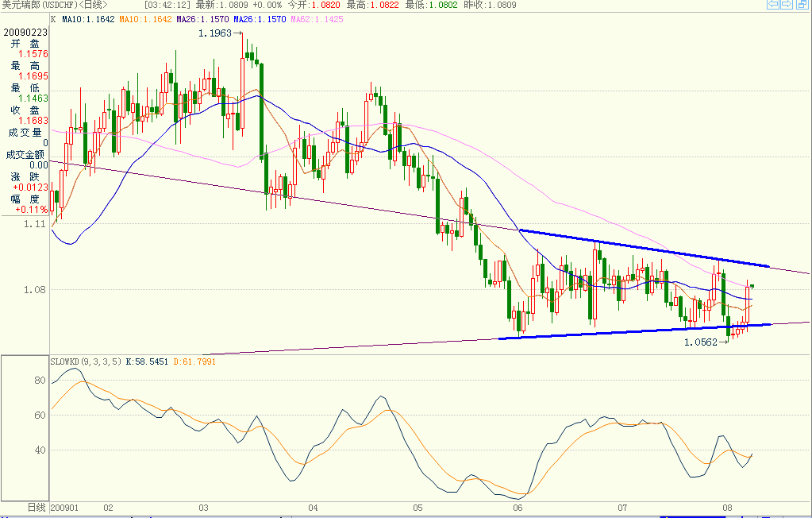The width and height of the screenshot is (812, 518).
Task: Click the 成交金额 label
Action: [25, 154]
